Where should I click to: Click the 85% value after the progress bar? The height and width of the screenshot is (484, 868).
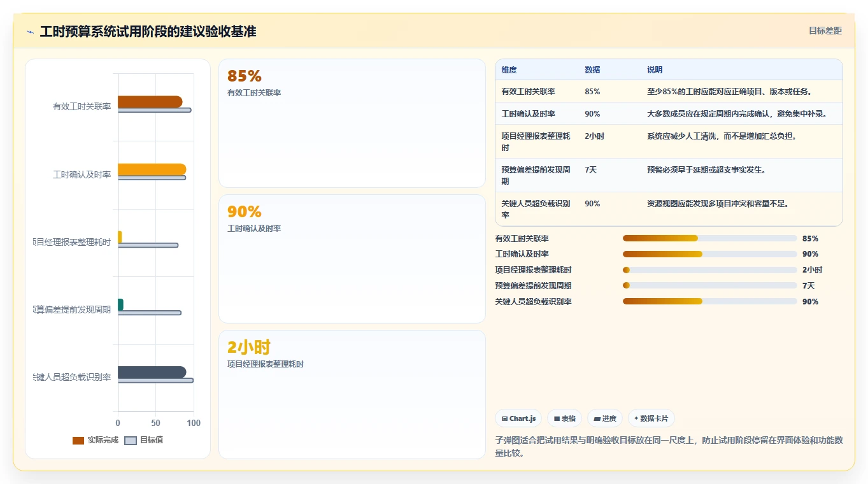pos(810,239)
